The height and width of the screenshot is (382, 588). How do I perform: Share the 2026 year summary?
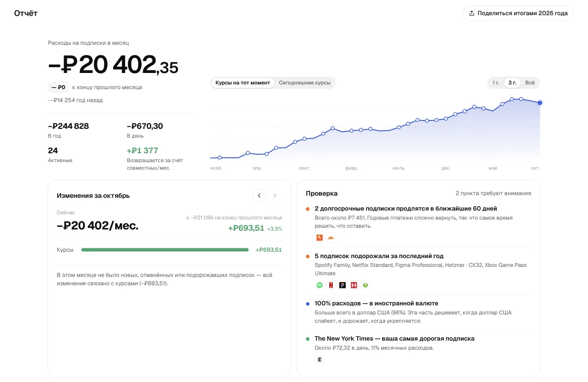tap(518, 13)
